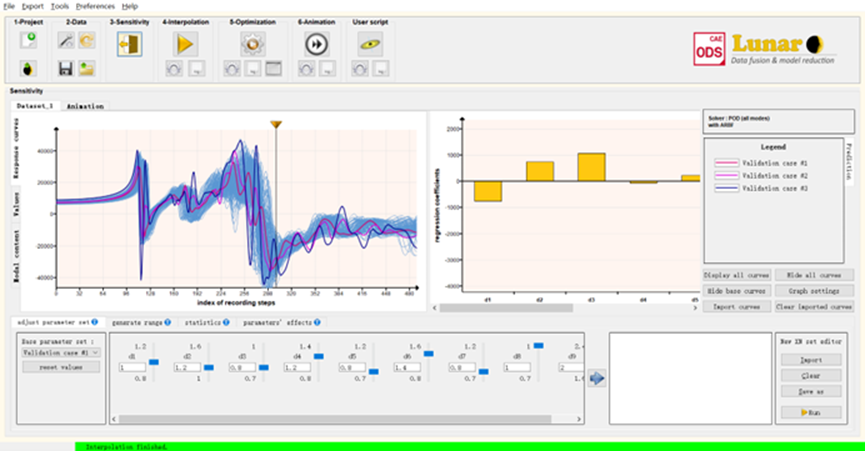Click the CAE ODS logo

709,49
